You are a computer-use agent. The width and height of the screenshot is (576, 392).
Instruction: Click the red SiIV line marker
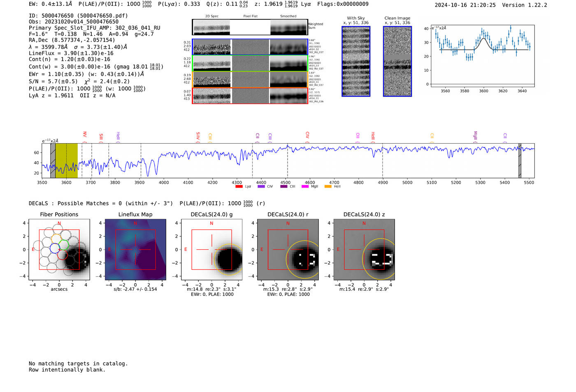coord(198,137)
